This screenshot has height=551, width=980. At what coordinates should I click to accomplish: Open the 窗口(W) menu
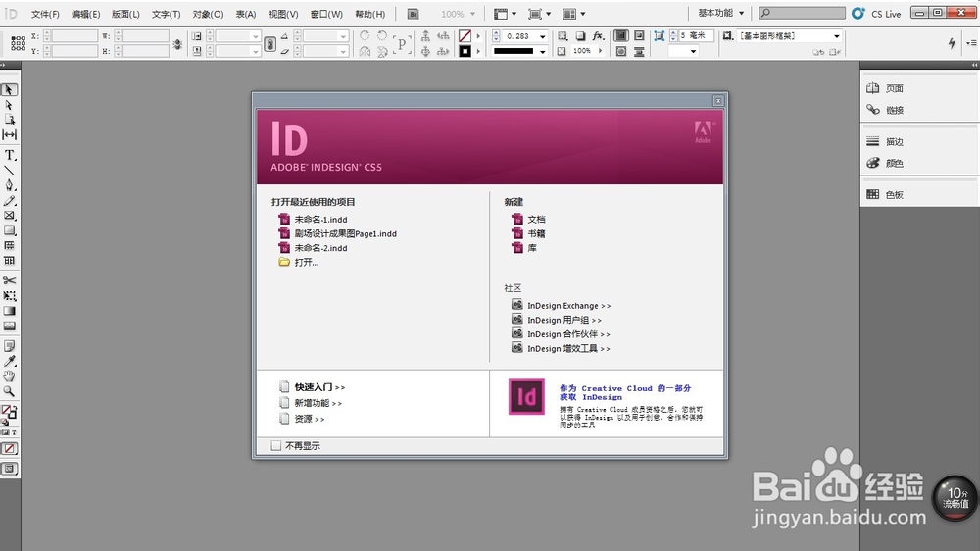tap(326, 14)
